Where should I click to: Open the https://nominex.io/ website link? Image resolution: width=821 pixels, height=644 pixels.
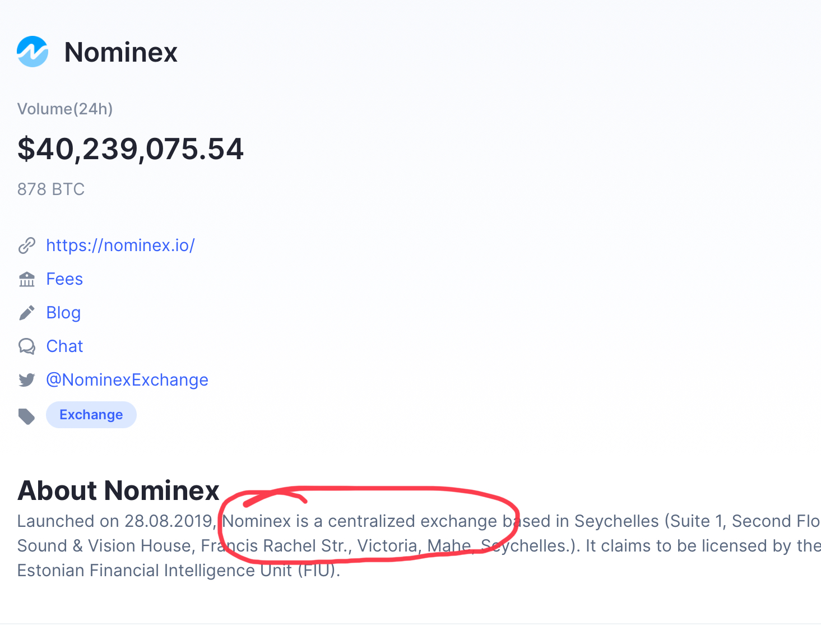coord(120,245)
